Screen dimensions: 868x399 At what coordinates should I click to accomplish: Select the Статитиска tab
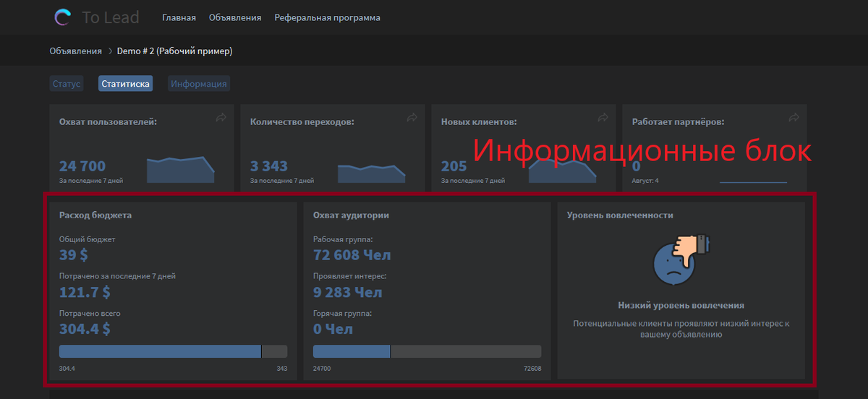(x=126, y=84)
